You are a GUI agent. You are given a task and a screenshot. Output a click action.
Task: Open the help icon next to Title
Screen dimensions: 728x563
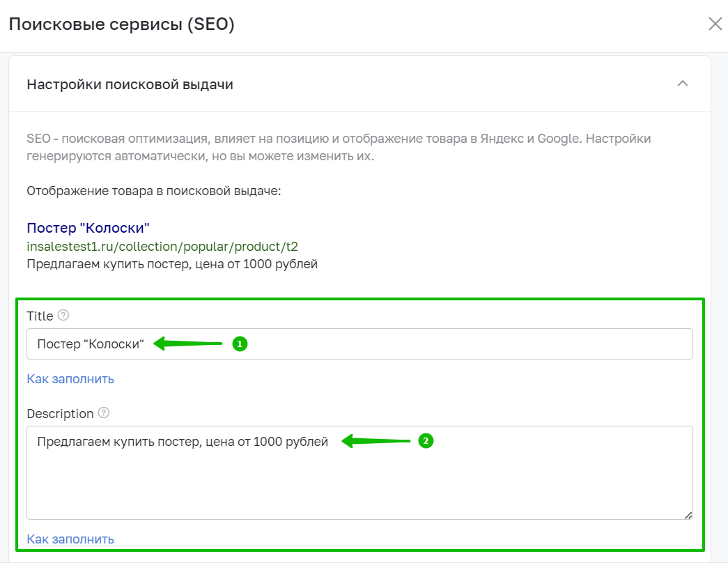tap(63, 316)
